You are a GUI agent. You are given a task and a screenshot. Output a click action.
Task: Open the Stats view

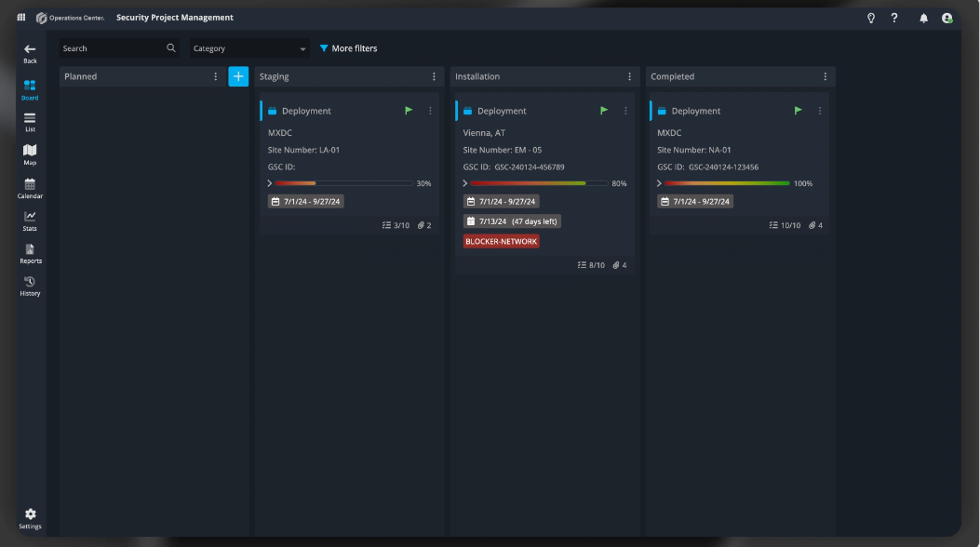(x=30, y=221)
